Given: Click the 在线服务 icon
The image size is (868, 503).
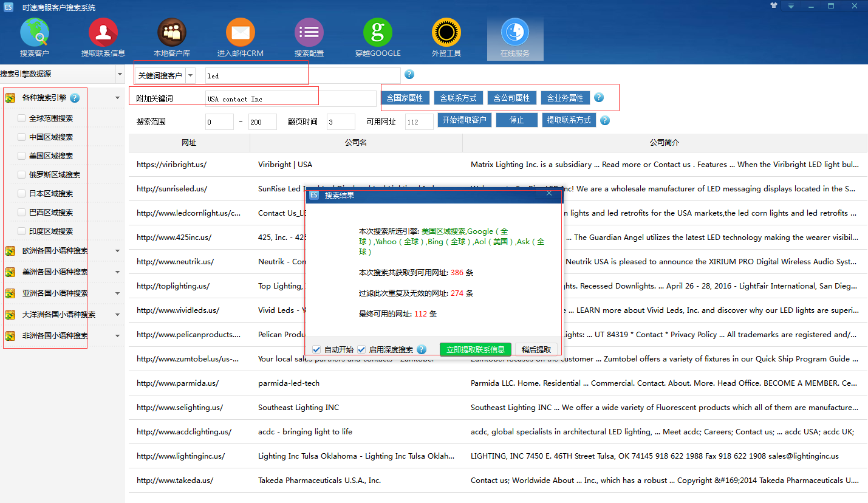Looking at the screenshot, I should coord(515,33).
